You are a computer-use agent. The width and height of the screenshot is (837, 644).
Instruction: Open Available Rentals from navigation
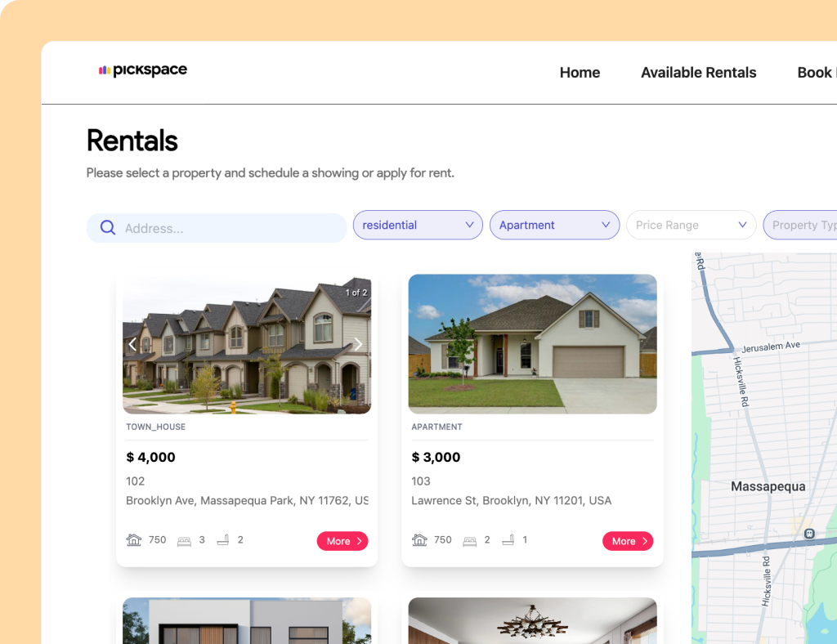(698, 73)
